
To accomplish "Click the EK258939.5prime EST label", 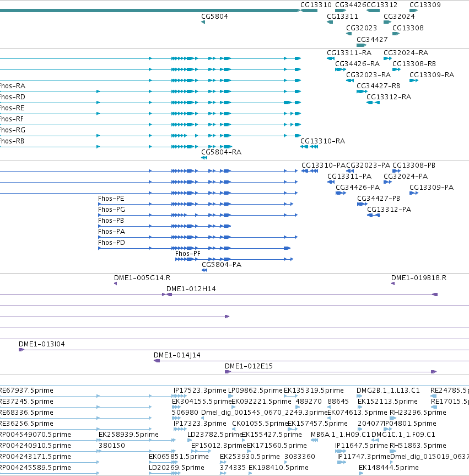I will 128,435.
